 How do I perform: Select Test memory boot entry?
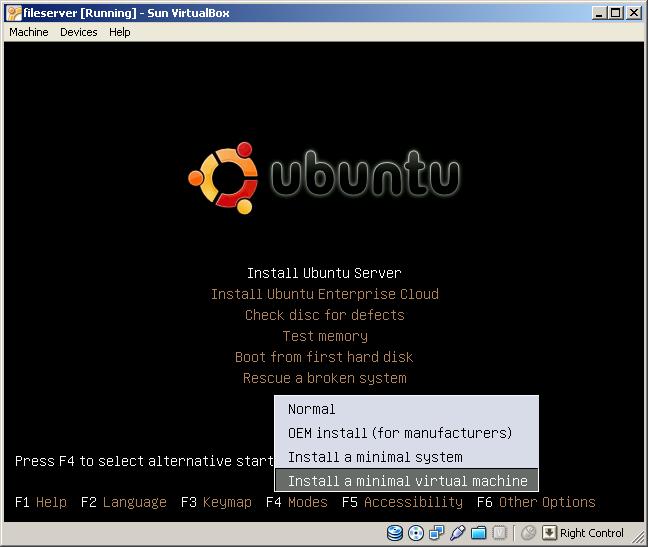click(x=325, y=336)
